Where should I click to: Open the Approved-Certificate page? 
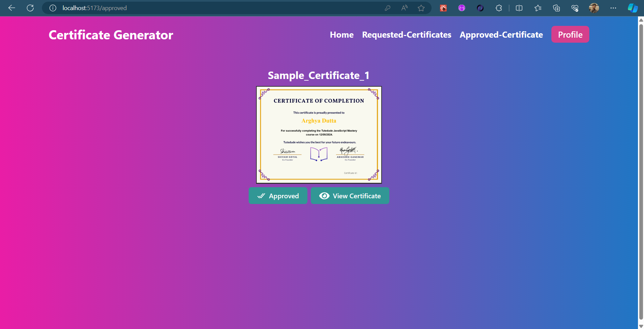(x=501, y=35)
